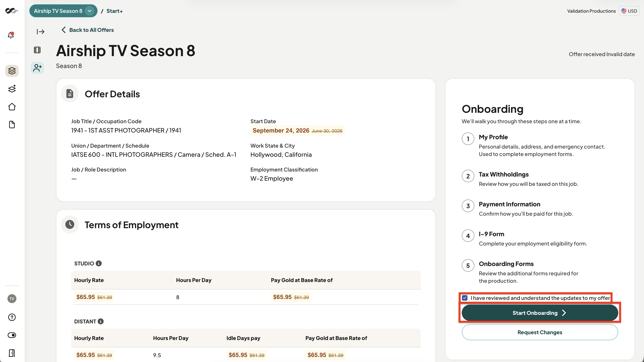Image resolution: width=644 pixels, height=362 pixels.
Task: Select the add-person onboarding icon
Action: [37, 68]
